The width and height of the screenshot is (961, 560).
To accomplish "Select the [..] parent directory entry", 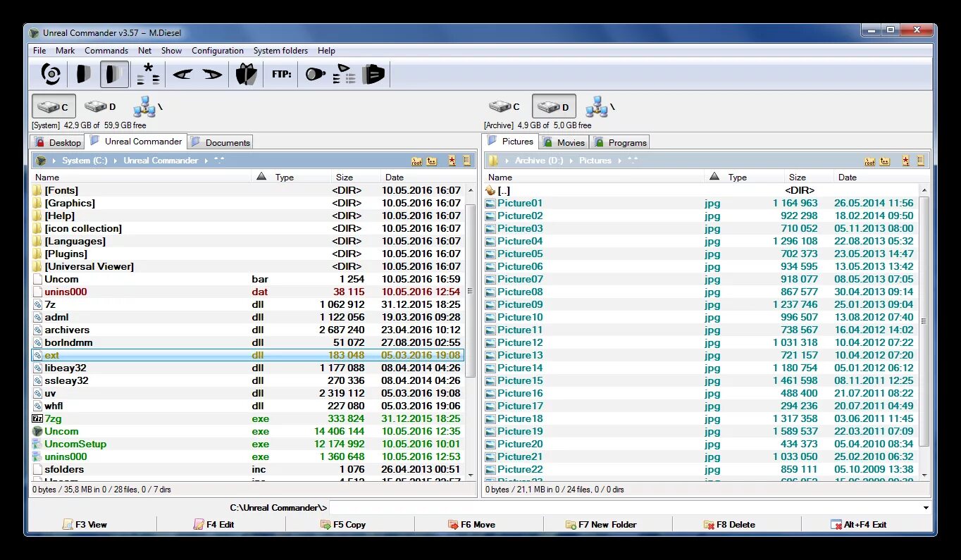I will tap(702, 190).
